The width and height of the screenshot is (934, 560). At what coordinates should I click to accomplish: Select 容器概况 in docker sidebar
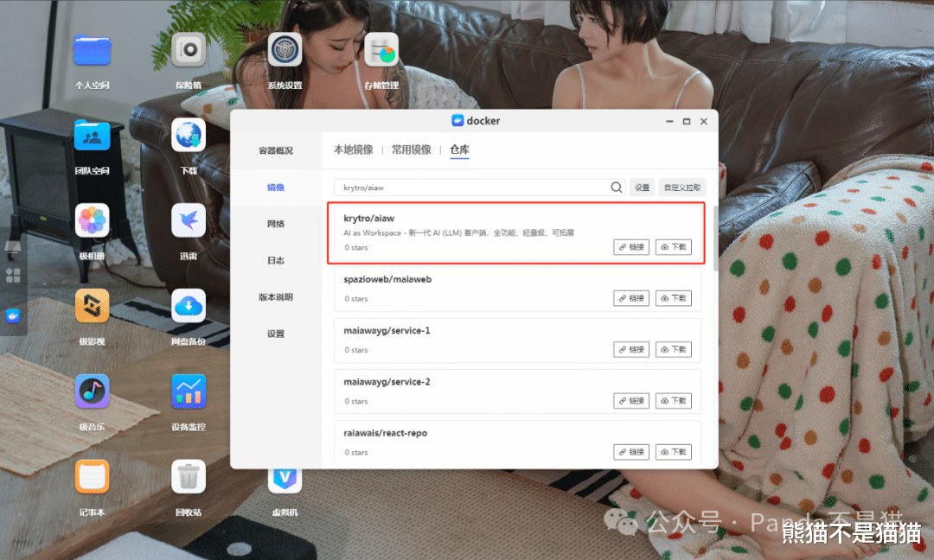point(276,150)
